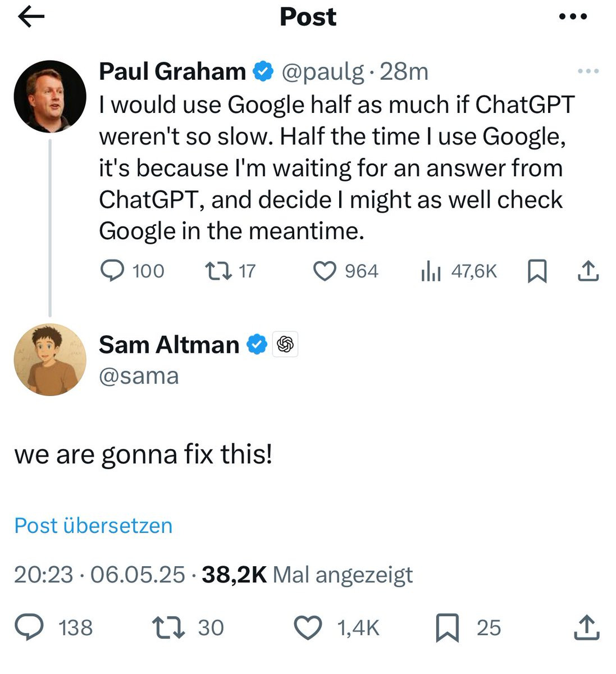Viewport: 616px width, 674px height.
Task: Click the 'Post übersetzen' translate link
Action: coord(93,526)
